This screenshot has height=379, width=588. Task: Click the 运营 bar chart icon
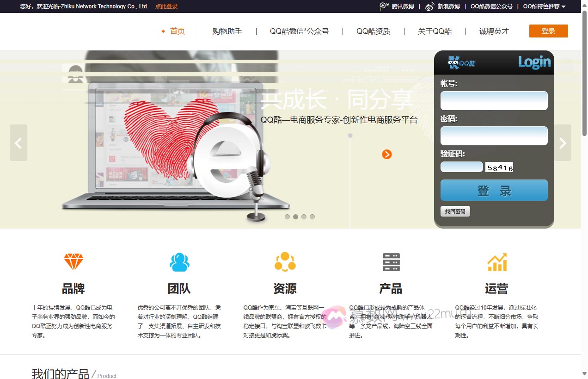coord(496,262)
